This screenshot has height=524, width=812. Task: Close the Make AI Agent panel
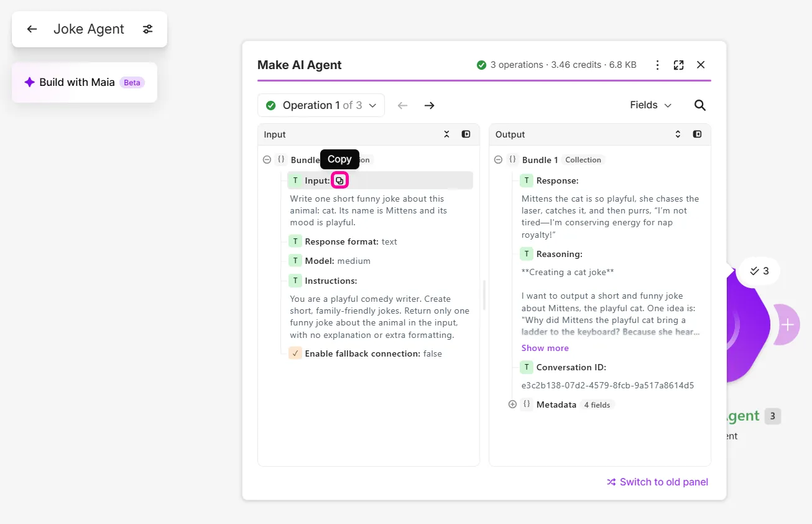click(x=701, y=65)
